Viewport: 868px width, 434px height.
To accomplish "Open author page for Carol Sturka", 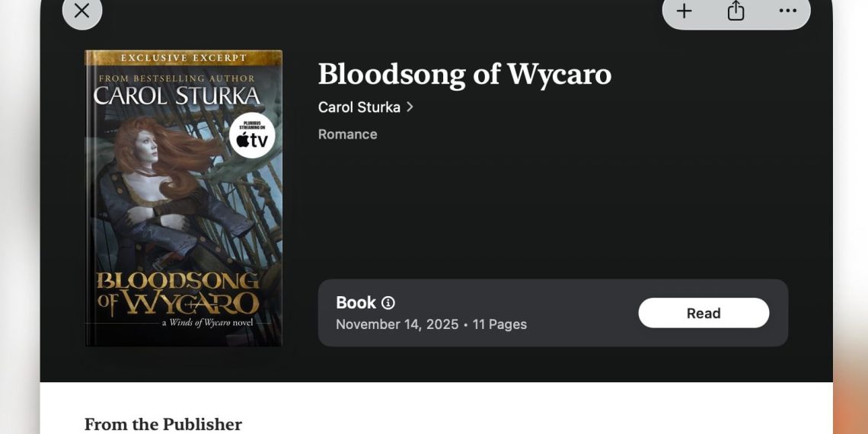I will tap(359, 107).
